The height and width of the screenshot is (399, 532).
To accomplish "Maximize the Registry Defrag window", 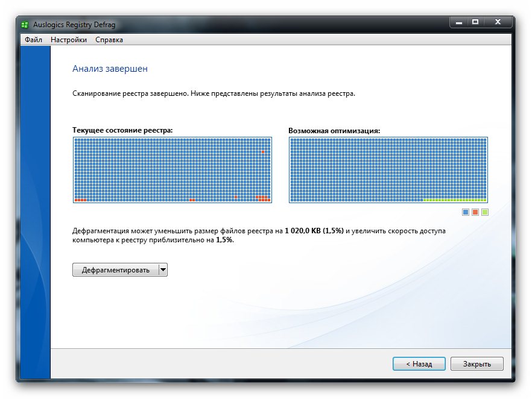I will pos(475,22).
